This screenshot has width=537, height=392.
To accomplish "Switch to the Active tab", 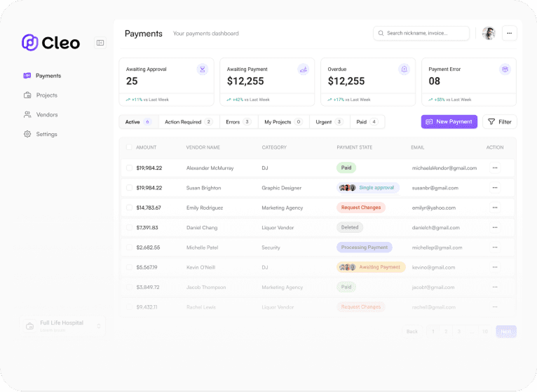I will click(138, 122).
